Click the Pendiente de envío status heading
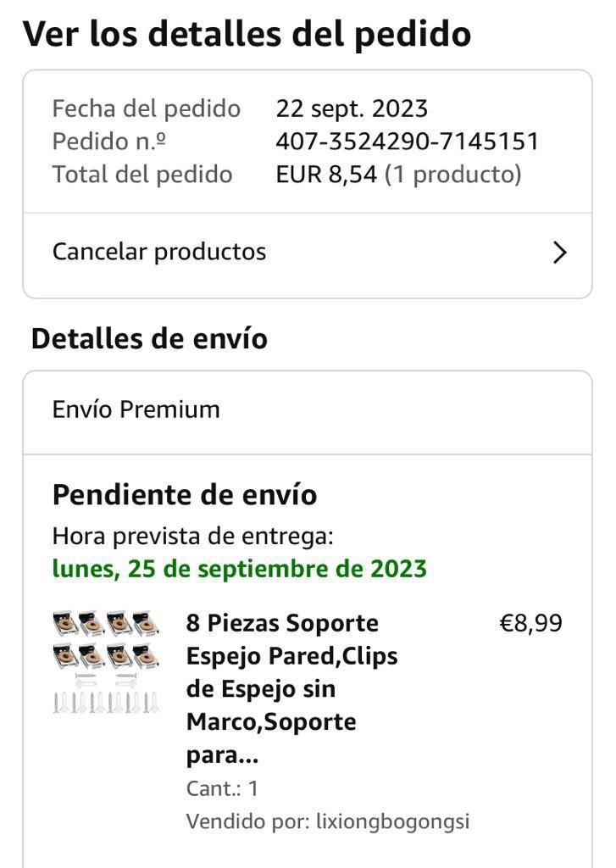 pyautogui.click(x=185, y=494)
